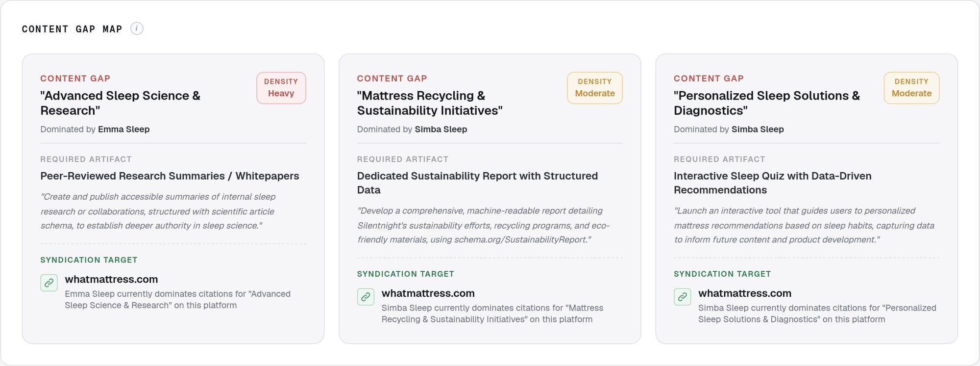980x366 pixels.
Task: Click quote starting "Launch an interactive tool"
Action: [x=804, y=225]
